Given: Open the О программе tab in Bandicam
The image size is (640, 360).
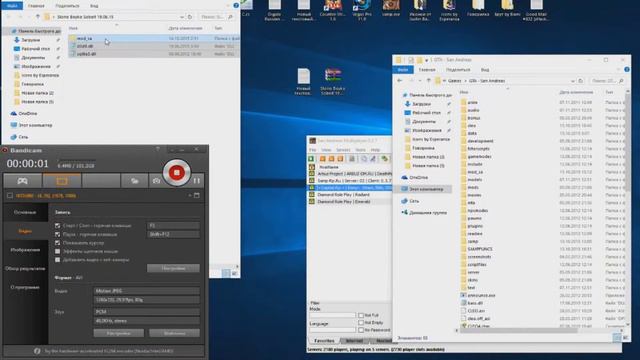Looking at the screenshot, I should coord(25,287).
